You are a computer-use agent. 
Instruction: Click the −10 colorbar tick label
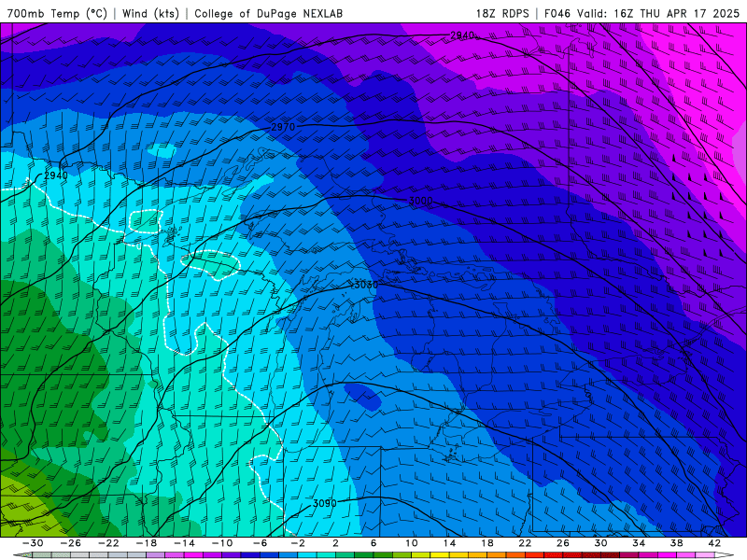[x=221, y=543]
